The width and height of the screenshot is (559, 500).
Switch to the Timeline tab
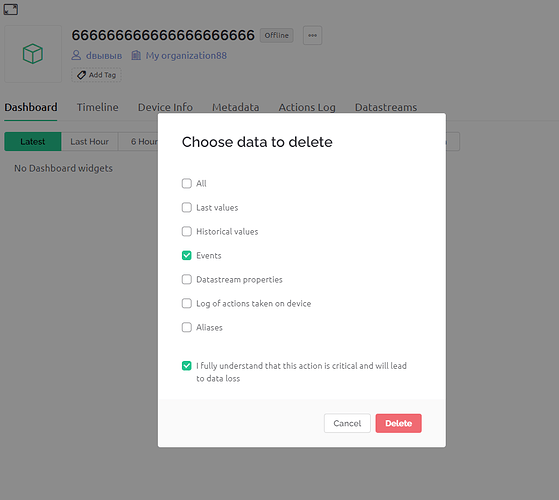[98, 107]
